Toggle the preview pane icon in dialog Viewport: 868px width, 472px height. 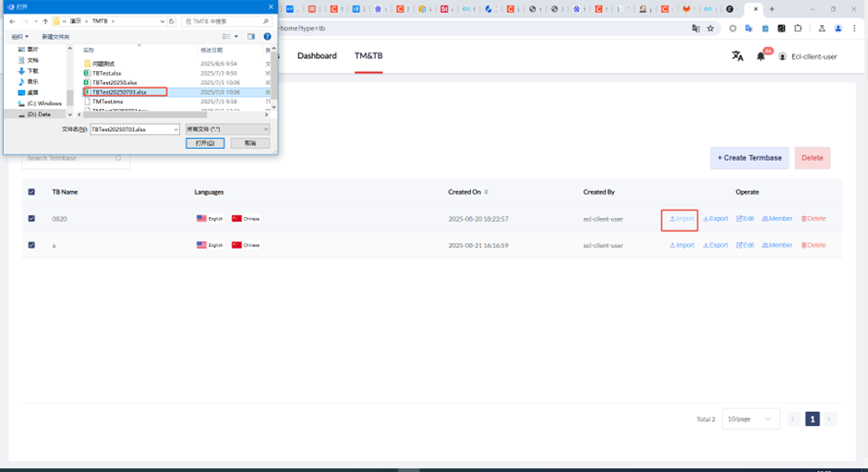[x=251, y=37]
